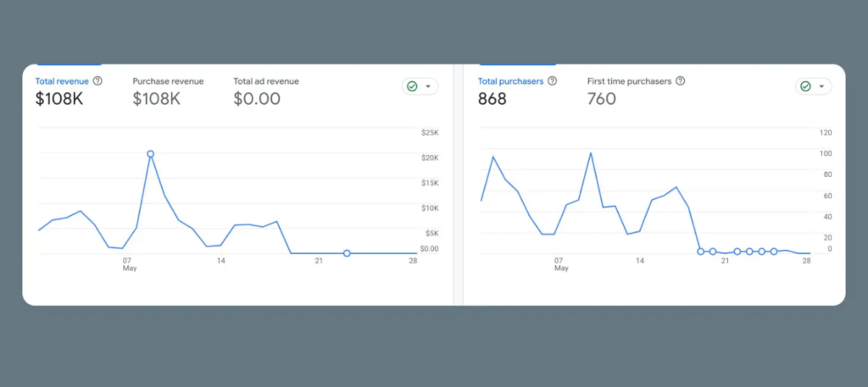Click the help icon beside Total purchasers
Screen dimensions: 868x387
(553, 81)
